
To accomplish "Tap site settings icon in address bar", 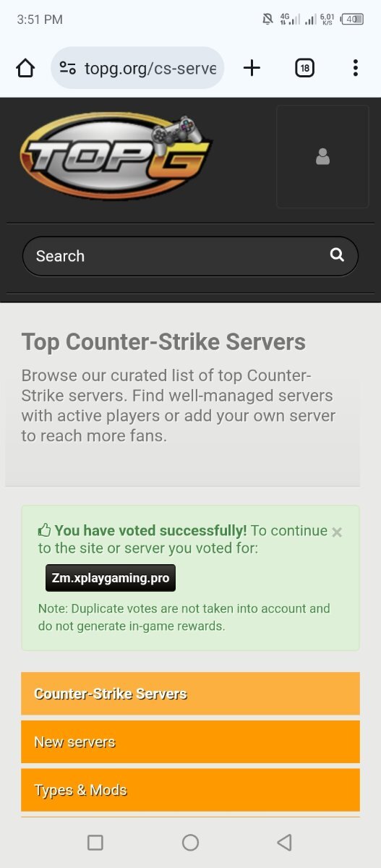I will pos(68,68).
